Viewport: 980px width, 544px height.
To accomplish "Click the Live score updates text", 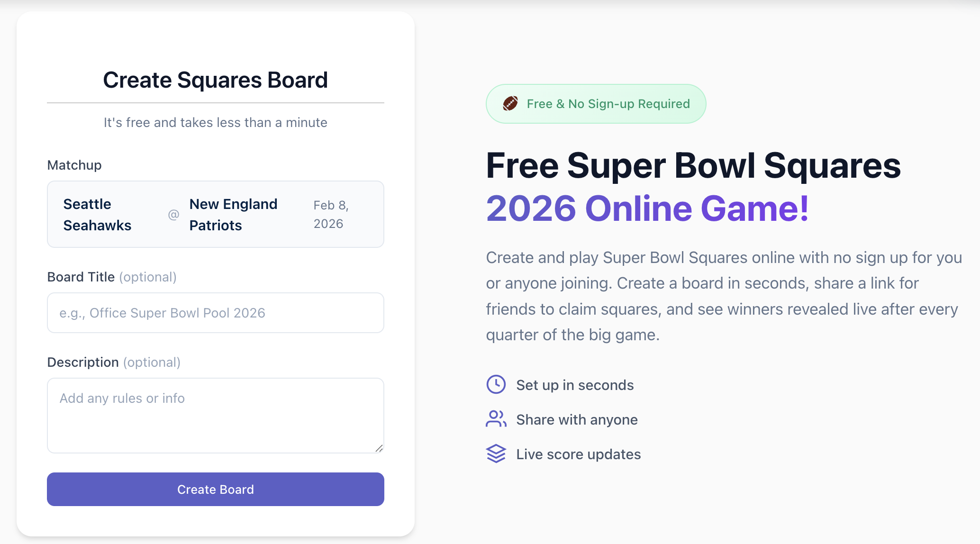I will click(578, 454).
